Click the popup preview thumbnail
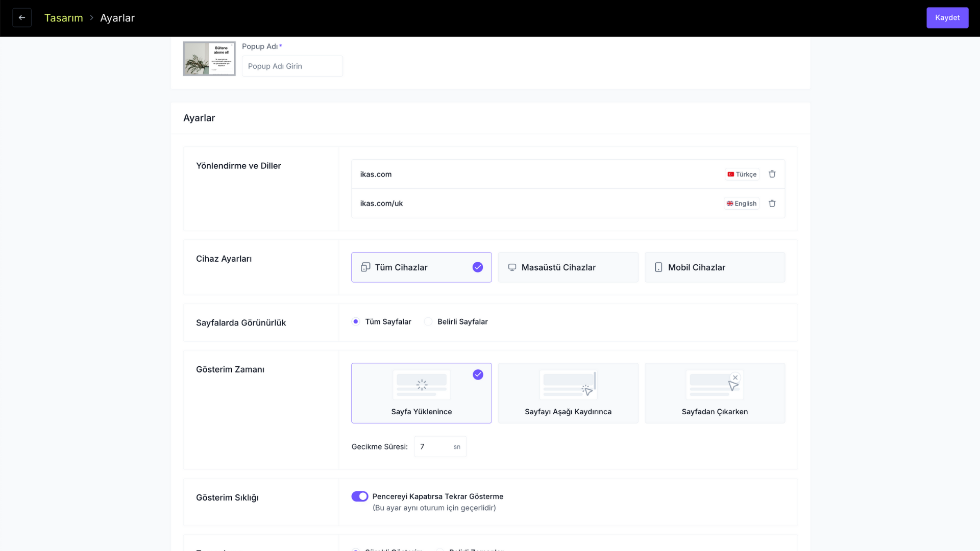Image resolution: width=980 pixels, height=551 pixels. (209, 59)
